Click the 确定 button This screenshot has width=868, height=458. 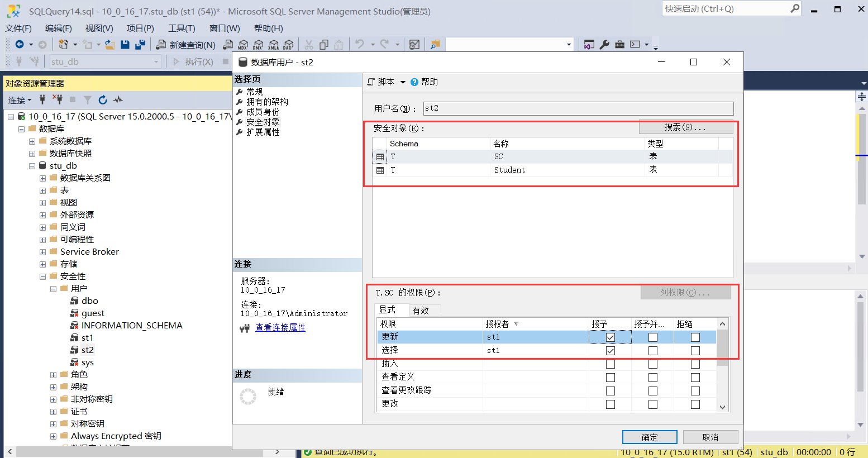click(x=650, y=437)
